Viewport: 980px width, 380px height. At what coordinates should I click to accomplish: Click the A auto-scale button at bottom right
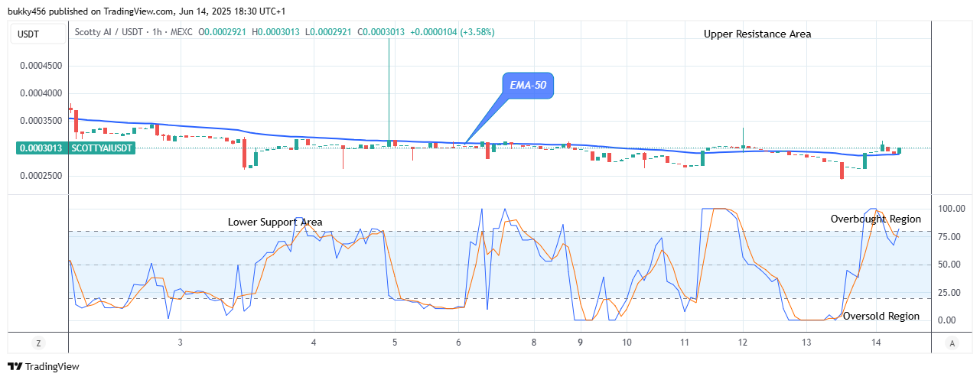pyautogui.click(x=951, y=343)
